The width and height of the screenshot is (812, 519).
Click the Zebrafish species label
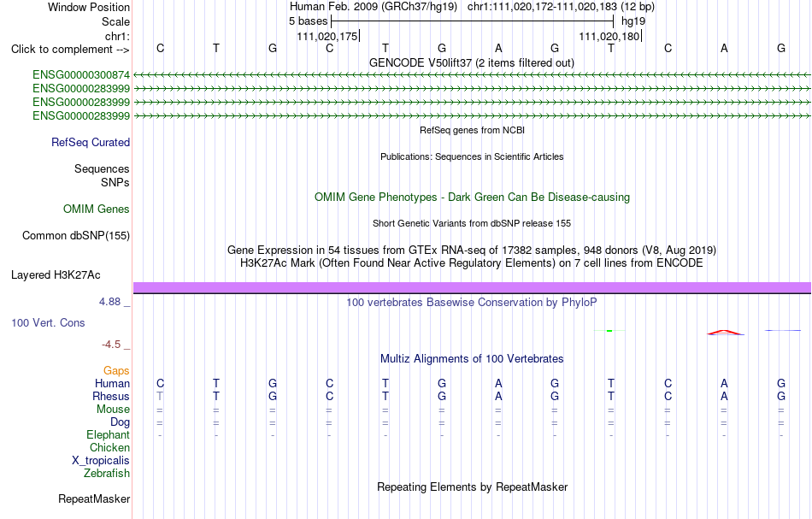107,473
